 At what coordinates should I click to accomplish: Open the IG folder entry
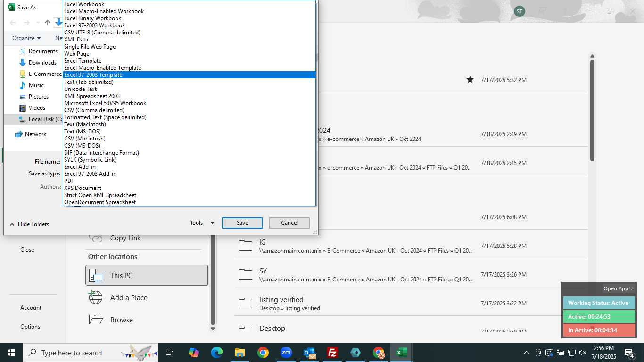tap(411, 246)
